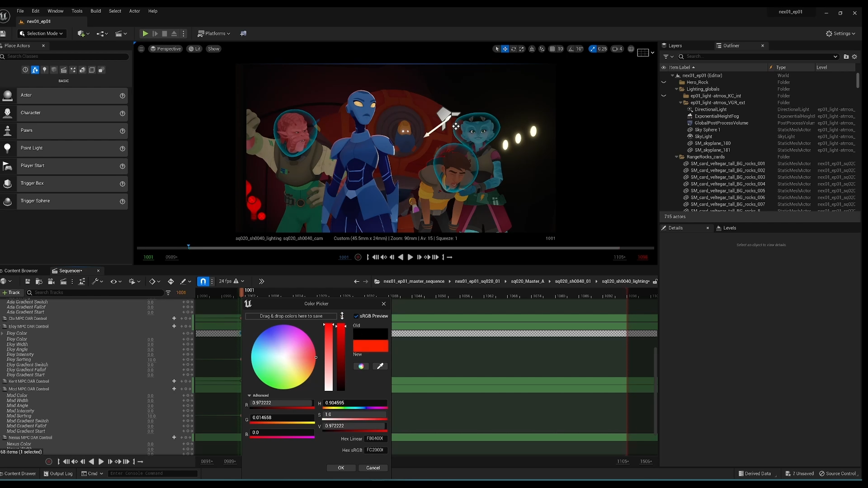Click the Perspective viewport button

coord(165,49)
